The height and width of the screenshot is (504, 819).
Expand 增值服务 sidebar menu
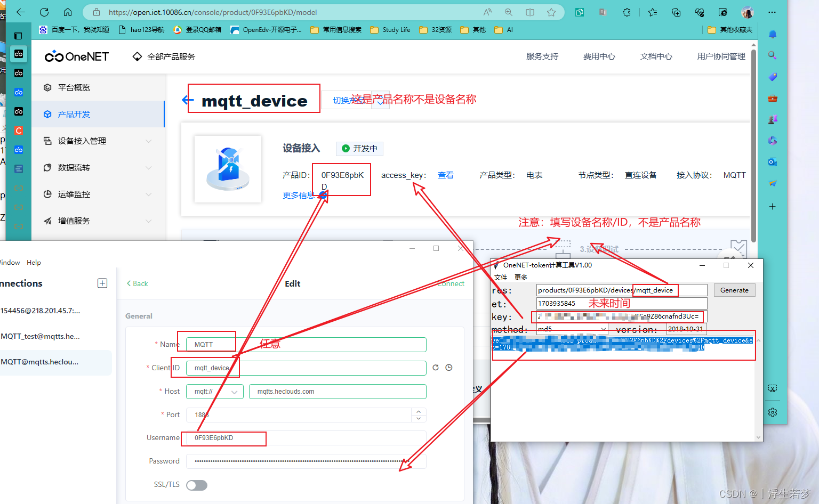click(98, 221)
